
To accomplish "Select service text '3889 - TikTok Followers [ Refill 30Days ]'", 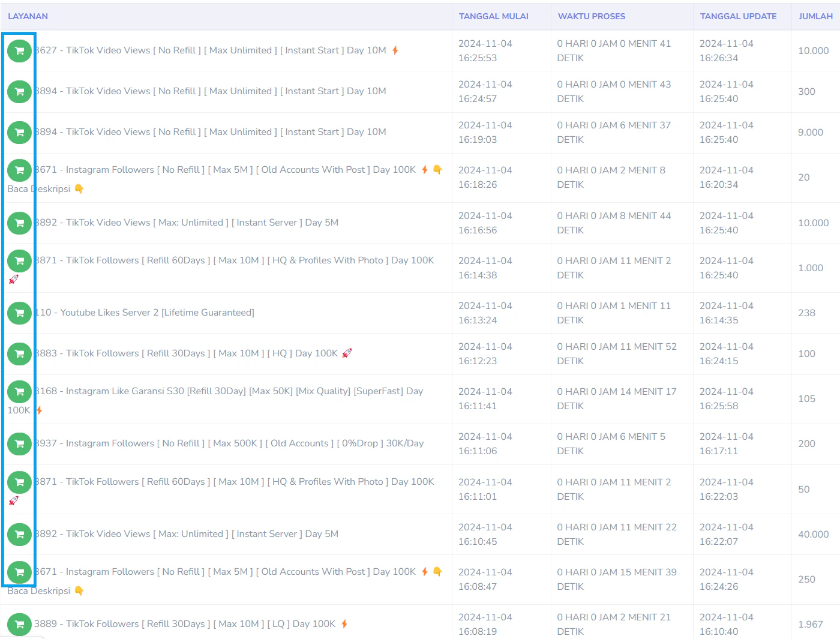I will [x=122, y=624].
